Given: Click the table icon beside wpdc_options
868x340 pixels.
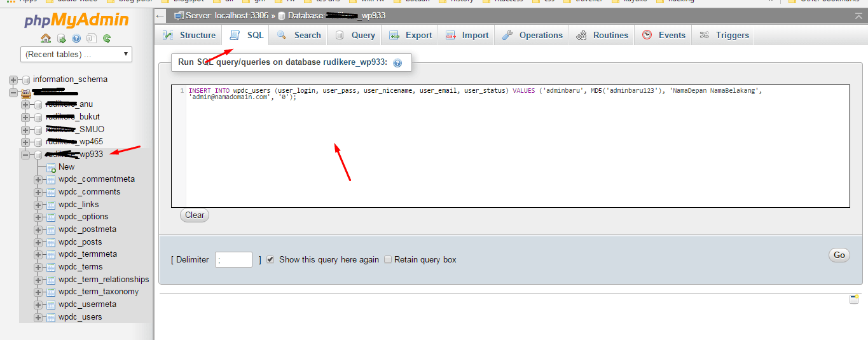Looking at the screenshot, I should [52, 217].
